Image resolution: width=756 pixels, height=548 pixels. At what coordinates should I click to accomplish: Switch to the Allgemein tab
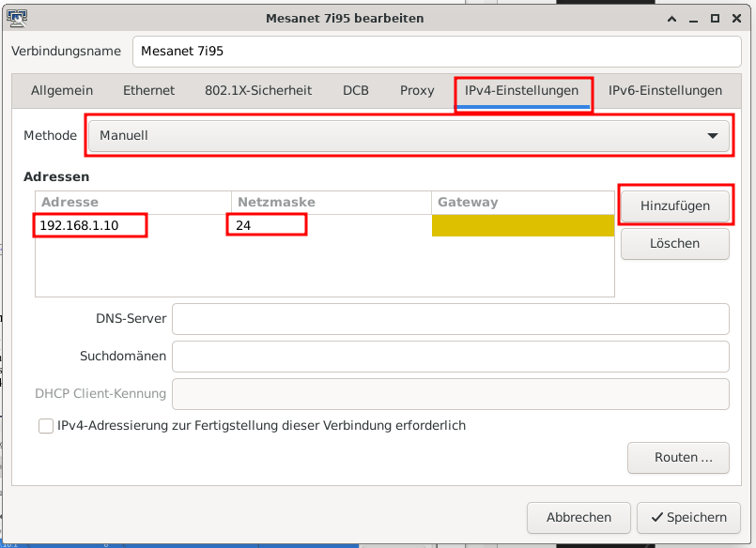tap(62, 90)
